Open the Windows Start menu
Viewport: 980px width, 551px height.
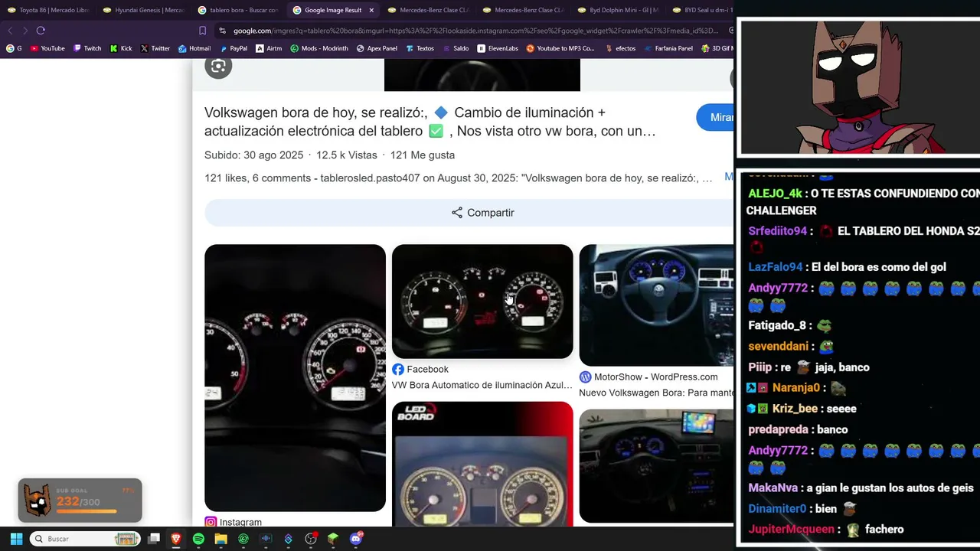click(x=16, y=539)
